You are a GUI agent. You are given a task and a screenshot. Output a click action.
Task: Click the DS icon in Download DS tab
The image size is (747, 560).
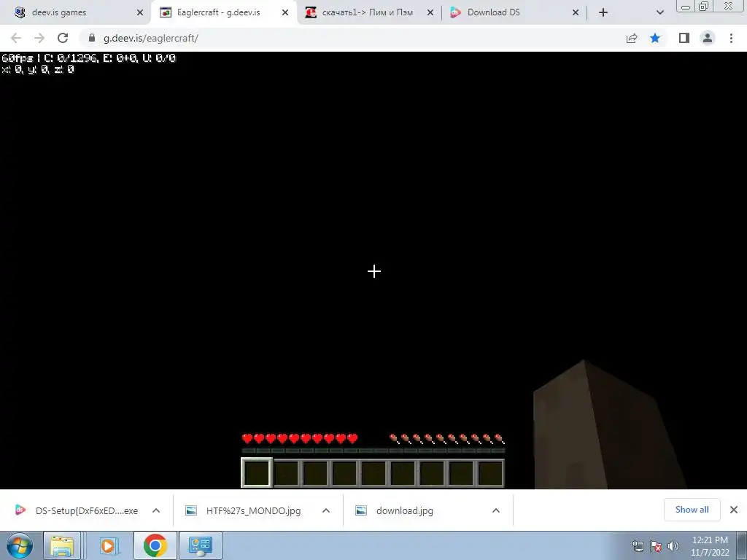pyautogui.click(x=455, y=13)
